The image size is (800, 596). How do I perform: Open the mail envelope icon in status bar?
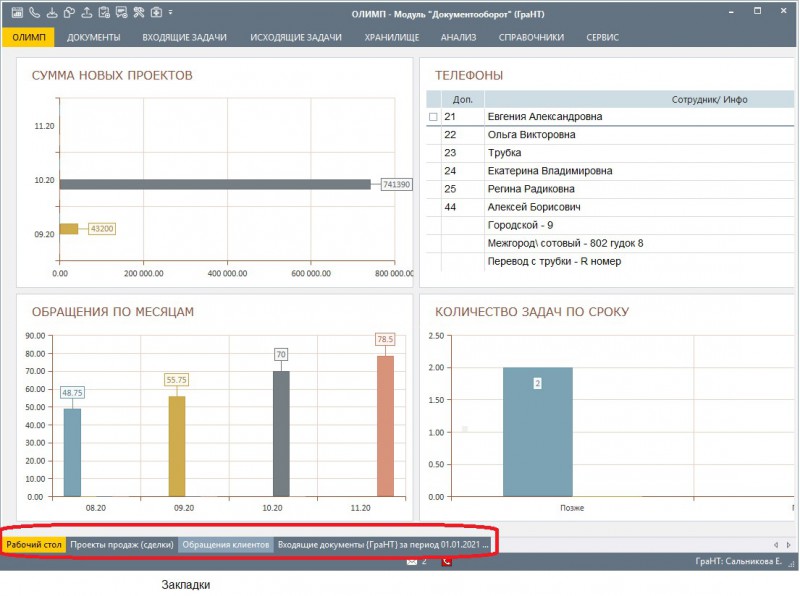coord(411,562)
